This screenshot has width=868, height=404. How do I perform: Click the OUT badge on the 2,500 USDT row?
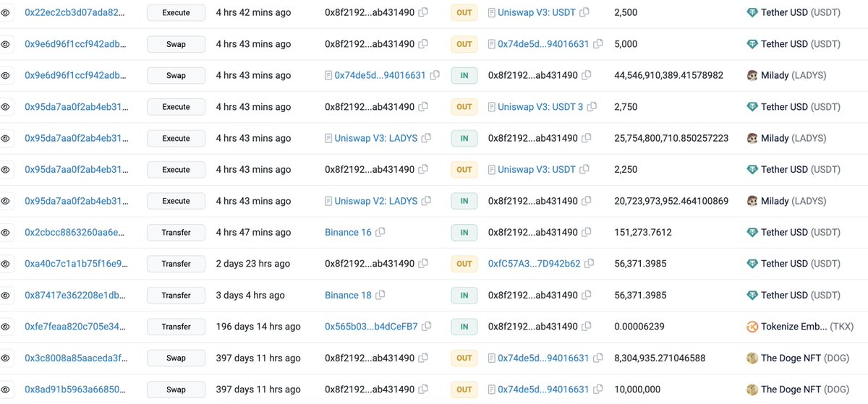[464, 12]
